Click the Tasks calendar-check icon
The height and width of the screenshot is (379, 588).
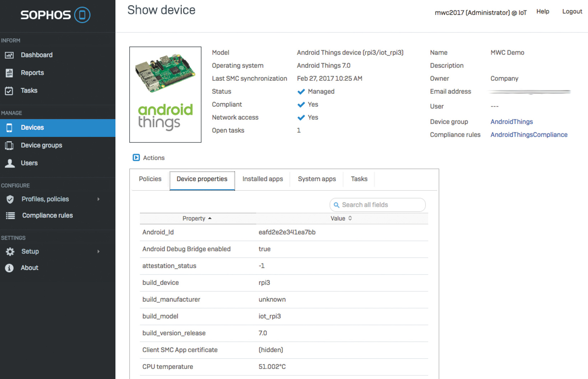coord(9,91)
